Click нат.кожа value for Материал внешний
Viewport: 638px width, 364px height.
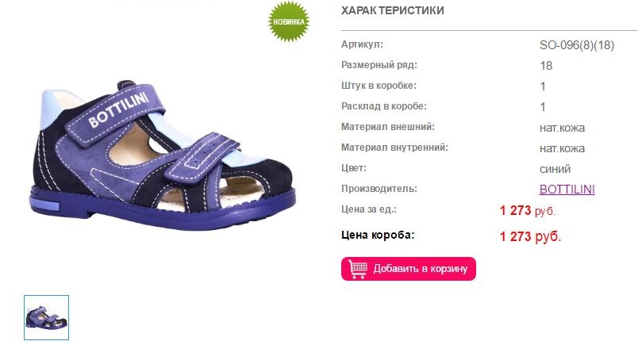coord(562,128)
